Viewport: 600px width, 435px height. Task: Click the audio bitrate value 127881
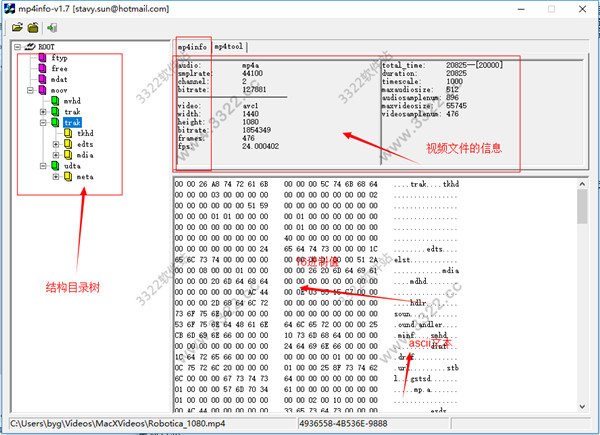pyautogui.click(x=254, y=90)
